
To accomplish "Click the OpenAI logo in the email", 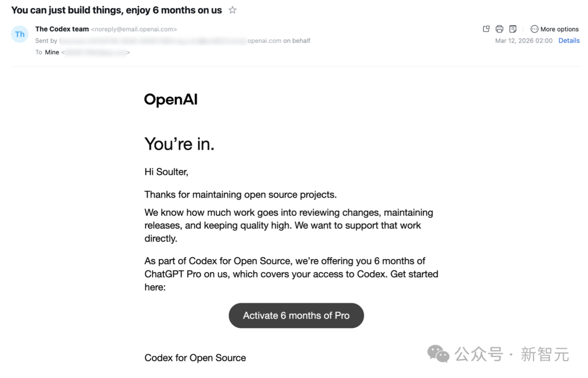I will point(170,100).
